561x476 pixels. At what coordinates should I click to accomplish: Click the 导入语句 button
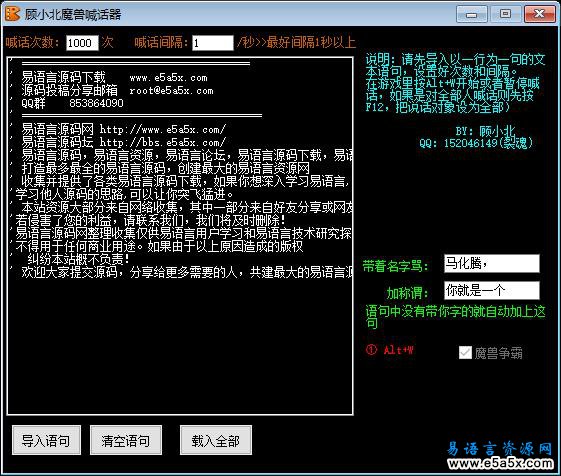tap(46, 440)
